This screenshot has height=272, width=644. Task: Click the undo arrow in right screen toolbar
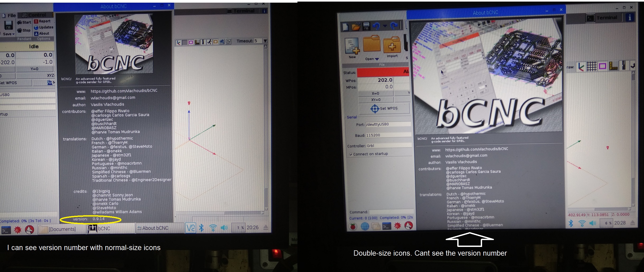pyautogui.click(x=376, y=26)
